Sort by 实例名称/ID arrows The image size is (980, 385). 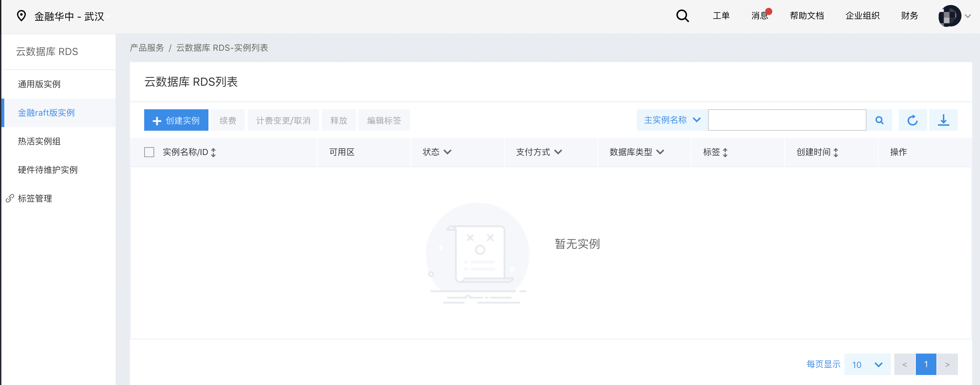pos(213,152)
